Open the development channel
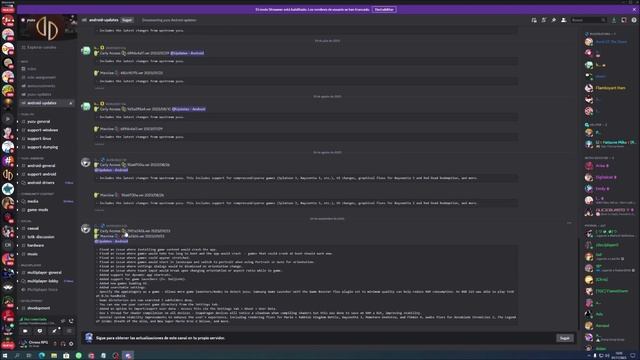The height and width of the screenshot is (360, 640). point(39,308)
